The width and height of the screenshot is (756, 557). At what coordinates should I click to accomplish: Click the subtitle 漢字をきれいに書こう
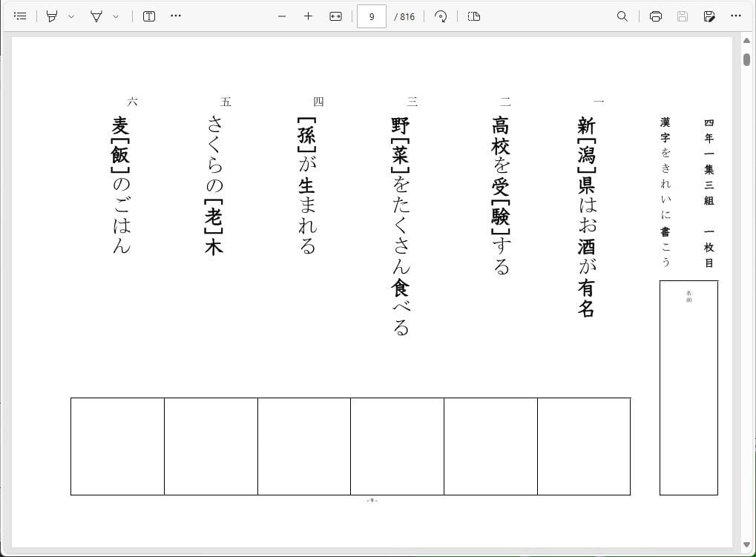tap(665, 192)
